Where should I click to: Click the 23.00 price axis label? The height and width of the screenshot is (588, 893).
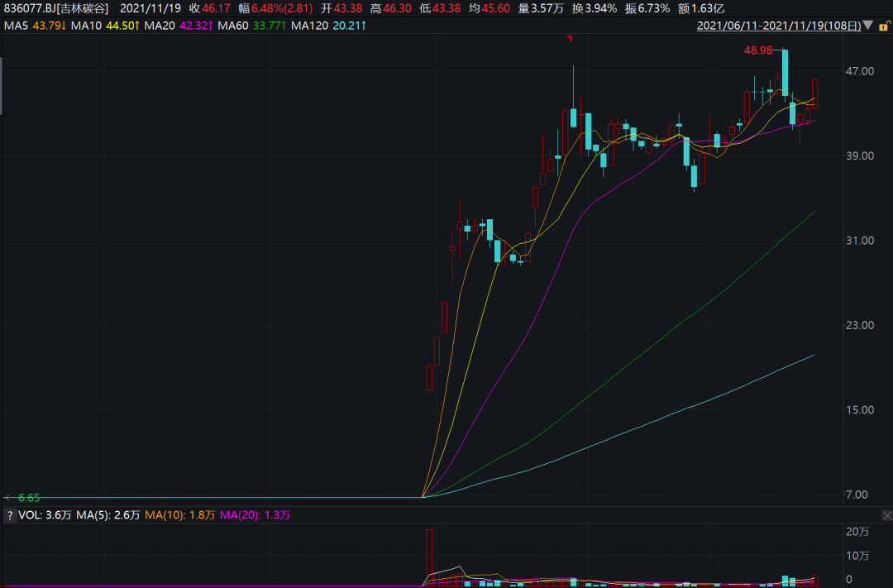860,325
